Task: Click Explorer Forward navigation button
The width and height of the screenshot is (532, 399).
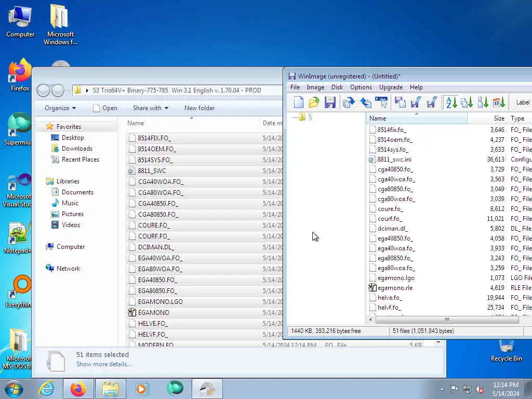Action: pos(58,90)
